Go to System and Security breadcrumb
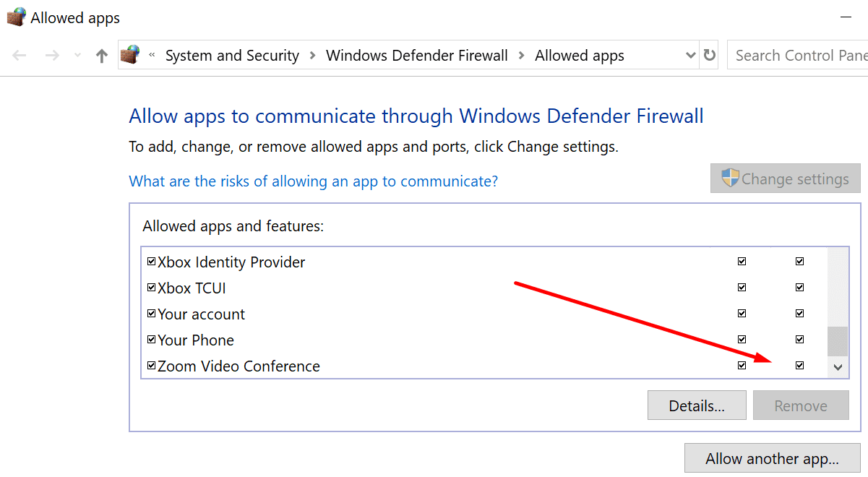Screen dimensions: 868x477 [232, 56]
